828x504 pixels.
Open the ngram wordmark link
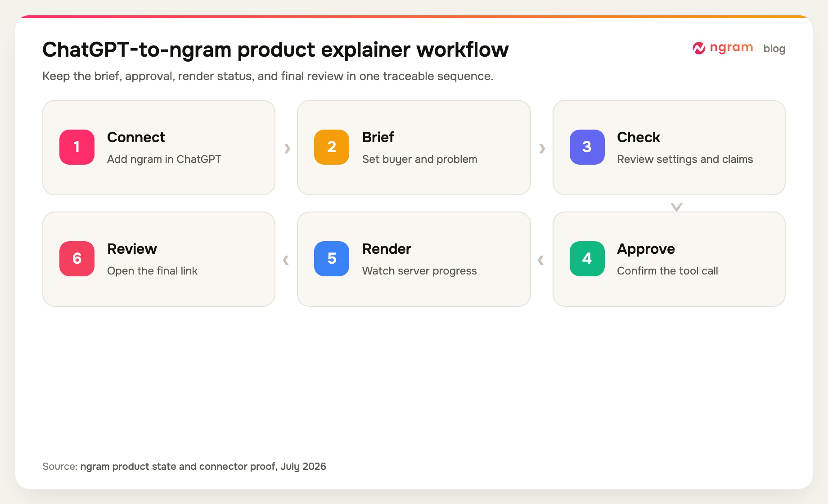tap(731, 48)
